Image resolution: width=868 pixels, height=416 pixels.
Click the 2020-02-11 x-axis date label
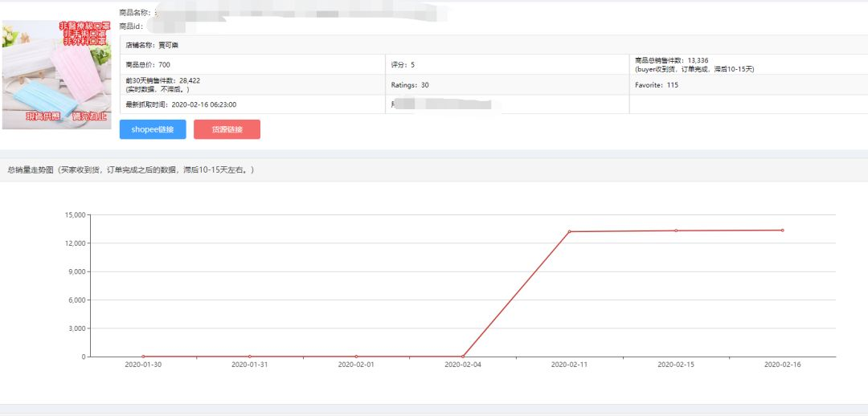point(569,365)
